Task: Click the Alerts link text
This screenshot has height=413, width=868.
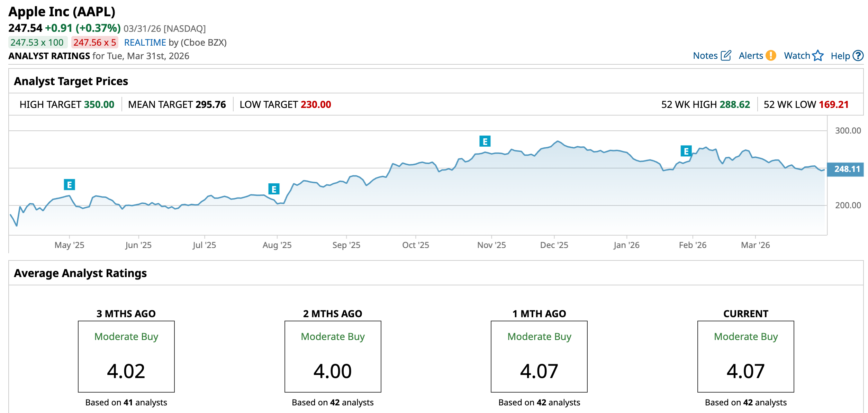Action: tap(751, 56)
